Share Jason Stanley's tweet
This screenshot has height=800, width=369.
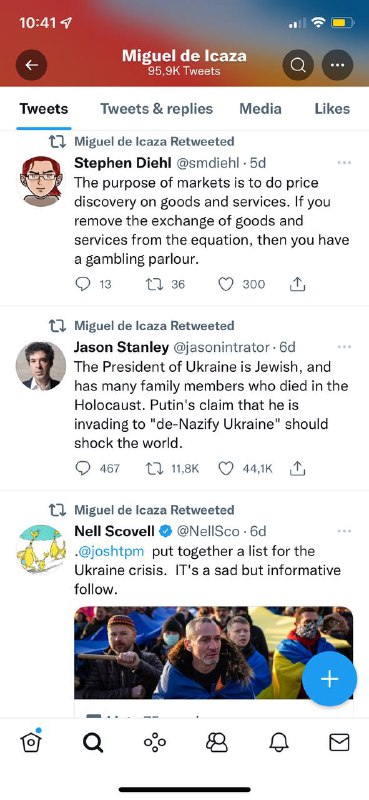pos(297,468)
